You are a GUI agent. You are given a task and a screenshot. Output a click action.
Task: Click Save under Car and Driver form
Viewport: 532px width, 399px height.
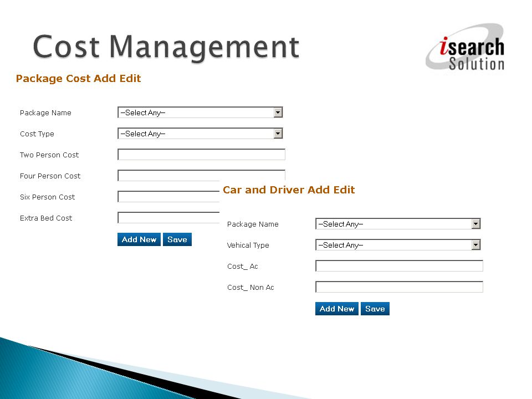tap(375, 309)
